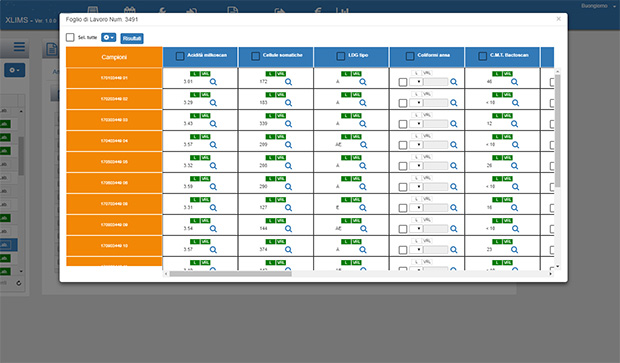Open Coliformi dropdown in acidità 3.01 row
The image size is (620, 363).
(x=416, y=82)
